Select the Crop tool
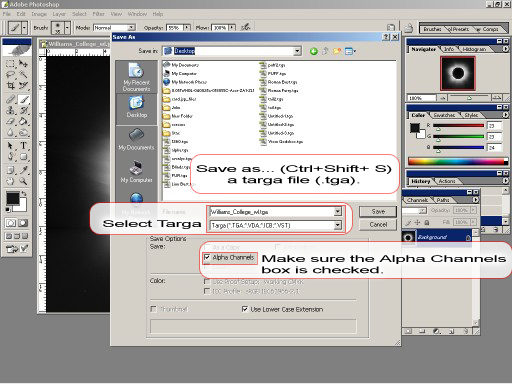Screen dimensions: 512x384 [10, 86]
